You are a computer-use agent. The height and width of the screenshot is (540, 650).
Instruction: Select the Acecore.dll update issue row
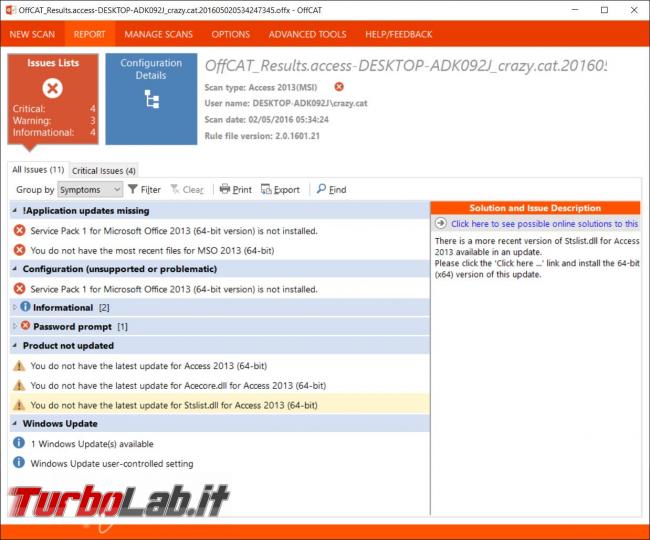(x=220, y=385)
